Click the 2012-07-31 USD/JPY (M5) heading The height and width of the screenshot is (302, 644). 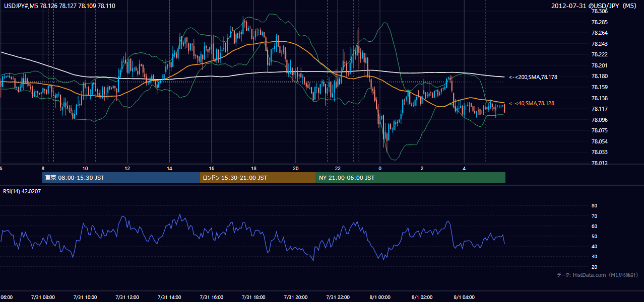594,6
